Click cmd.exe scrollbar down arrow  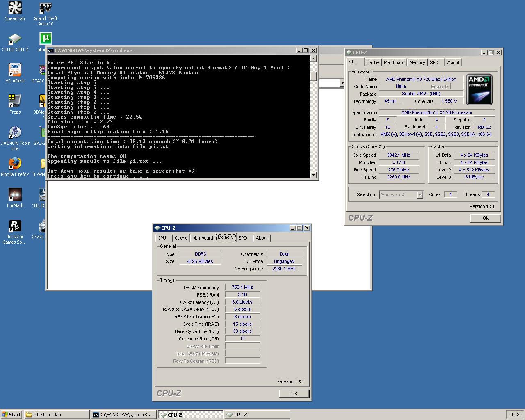tap(313, 175)
